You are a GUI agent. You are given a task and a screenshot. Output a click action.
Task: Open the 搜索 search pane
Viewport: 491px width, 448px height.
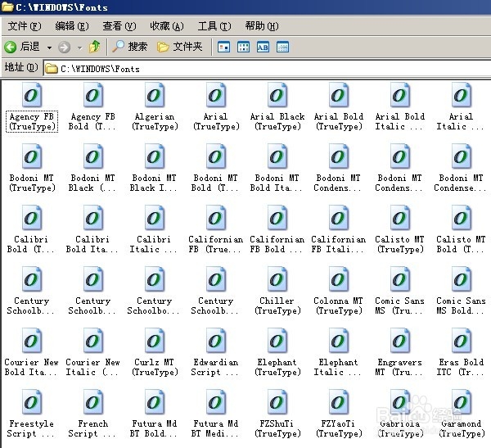tap(129, 47)
